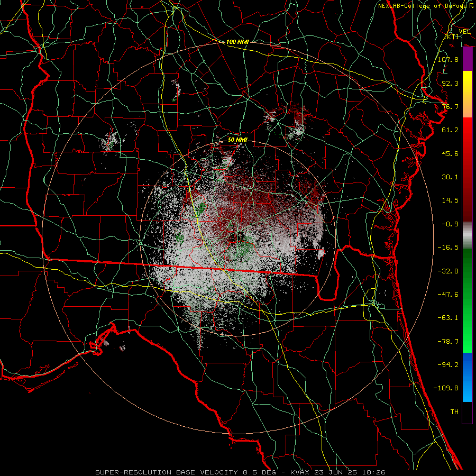Click the purple segment of velocity color bar
The width and height of the screenshot is (476, 476).
click(x=467, y=59)
